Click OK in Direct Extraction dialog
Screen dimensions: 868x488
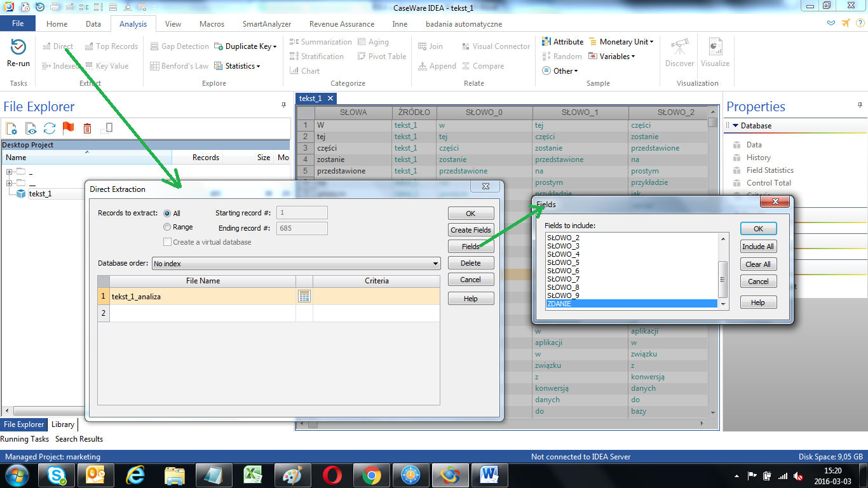click(x=470, y=213)
